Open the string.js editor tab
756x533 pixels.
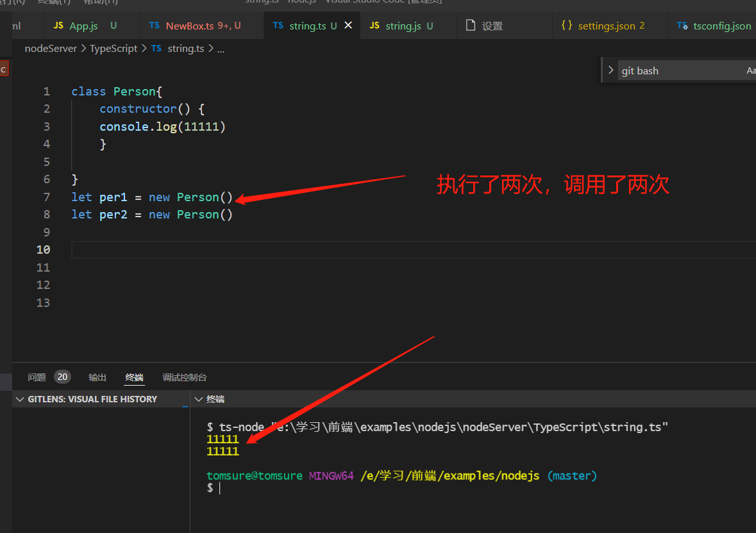point(408,26)
